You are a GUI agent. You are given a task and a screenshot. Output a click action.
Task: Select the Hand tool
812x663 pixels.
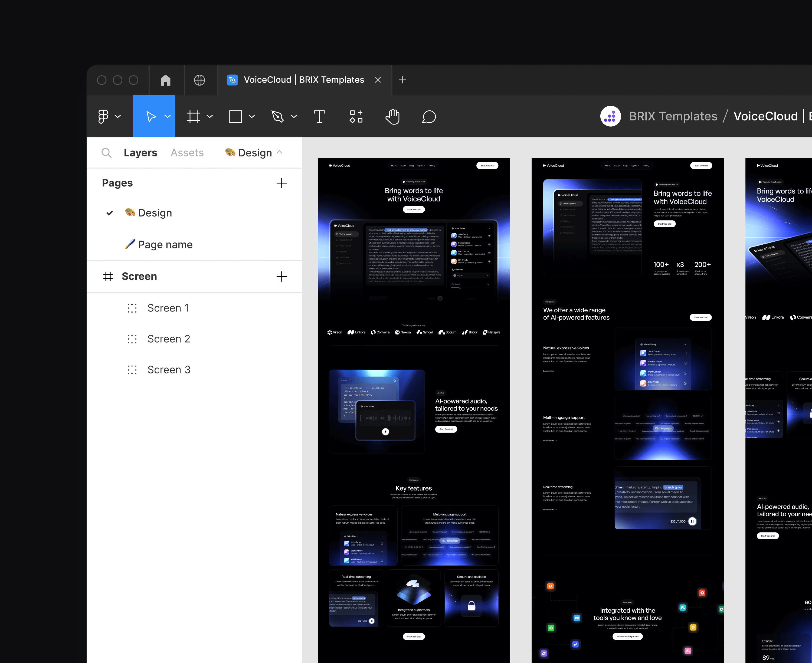[392, 116]
